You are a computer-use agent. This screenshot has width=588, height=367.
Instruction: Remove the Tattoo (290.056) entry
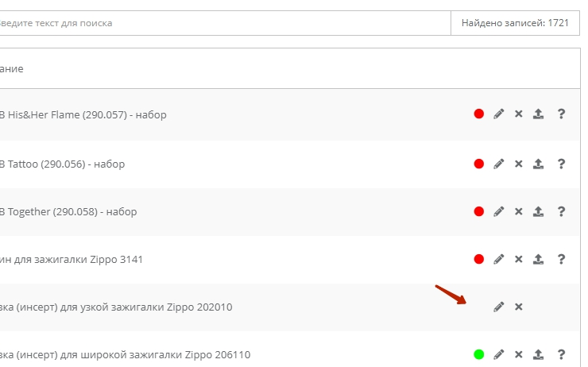pyautogui.click(x=519, y=164)
